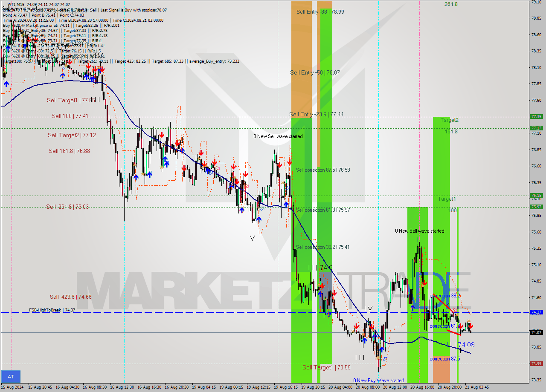
Task: Click the red 73.59 price tag
Action: pyautogui.click(x=536, y=363)
